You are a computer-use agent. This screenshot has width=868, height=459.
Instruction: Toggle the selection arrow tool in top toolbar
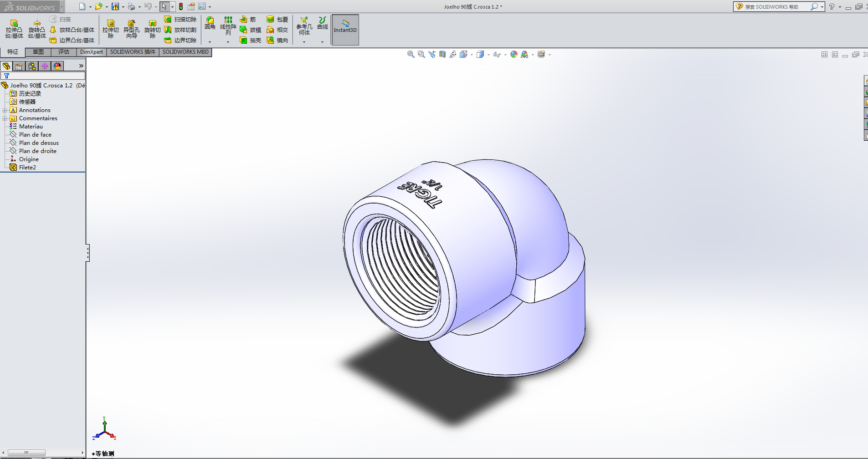[164, 6]
